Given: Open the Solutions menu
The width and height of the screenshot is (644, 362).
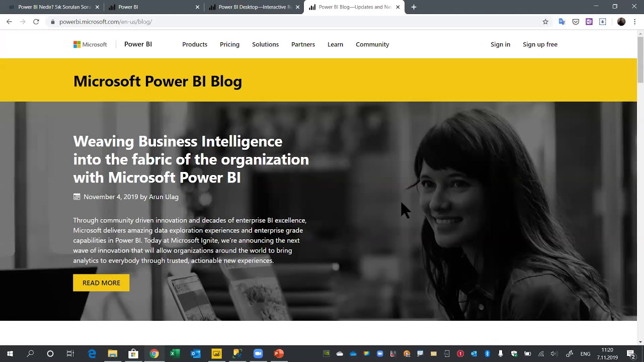Looking at the screenshot, I should (x=265, y=44).
